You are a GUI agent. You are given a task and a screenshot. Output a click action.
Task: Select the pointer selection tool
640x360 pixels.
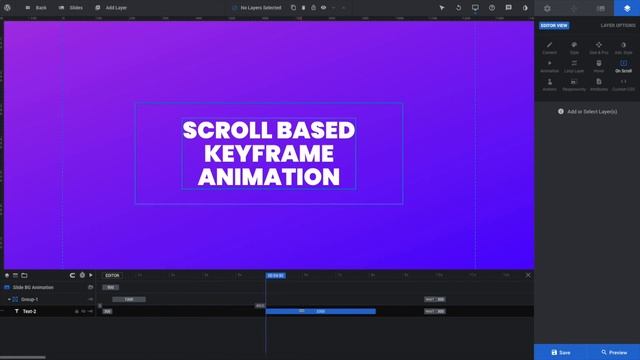442,8
